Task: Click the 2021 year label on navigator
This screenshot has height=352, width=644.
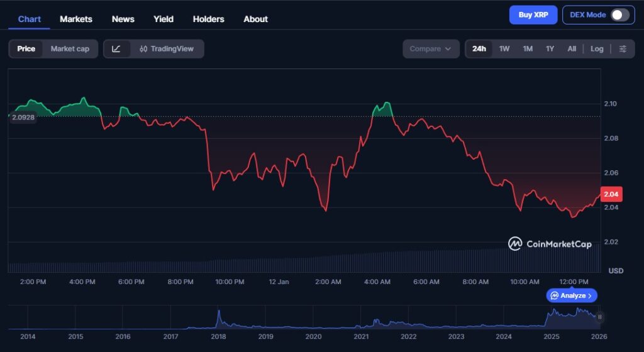Action: 361,336
